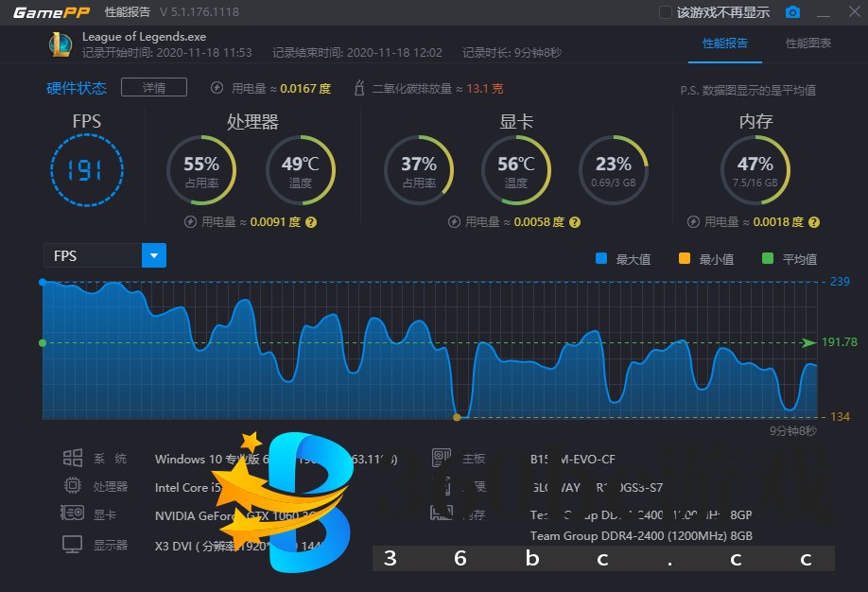
Task: Click the help icon next to CPU 用电量
Action: [313, 220]
